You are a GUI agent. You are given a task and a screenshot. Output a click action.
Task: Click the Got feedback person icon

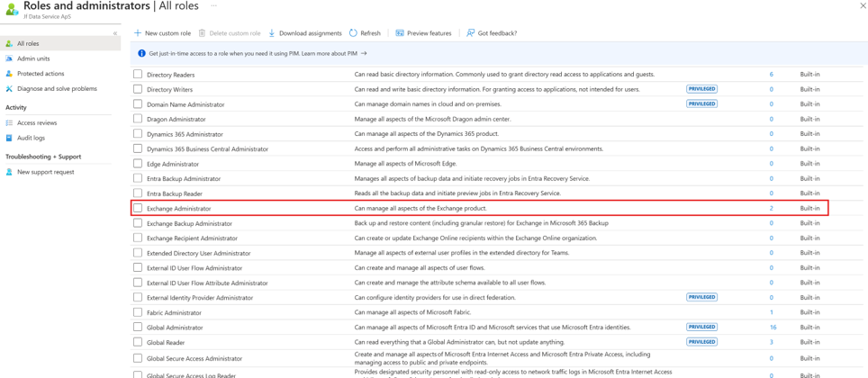(x=471, y=33)
